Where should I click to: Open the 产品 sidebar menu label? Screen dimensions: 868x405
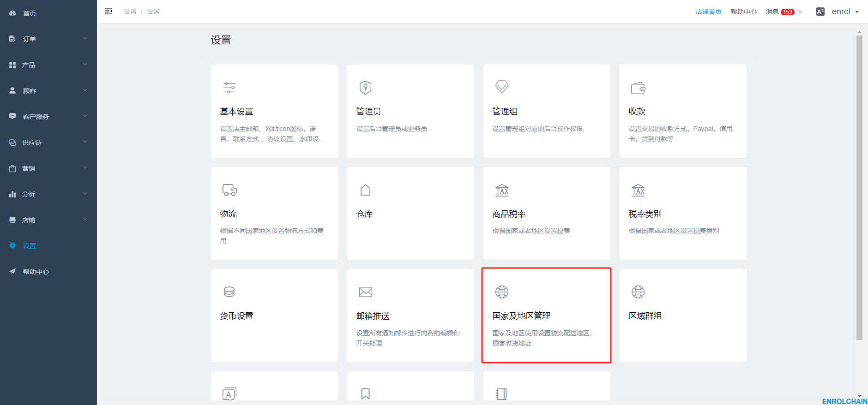29,65
